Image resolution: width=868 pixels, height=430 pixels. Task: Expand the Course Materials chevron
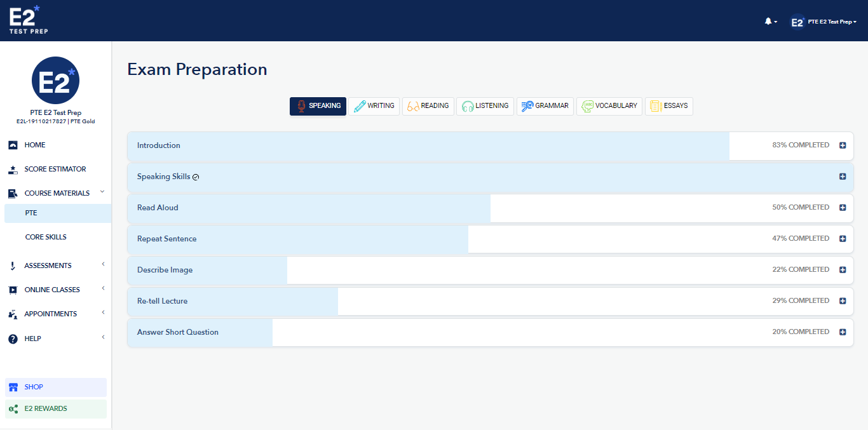click(102, 192)
